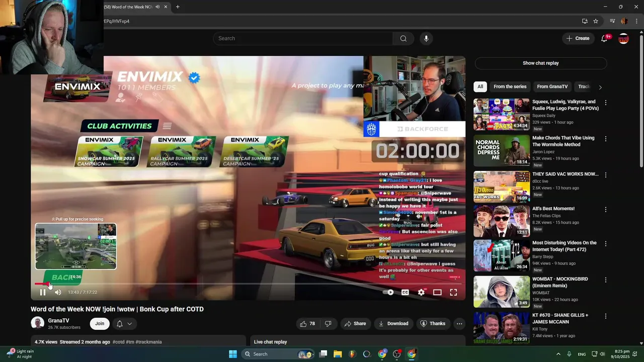Screen dimensions: 644x362
Task: Open Chrome profile avatar
Action: 624,21
